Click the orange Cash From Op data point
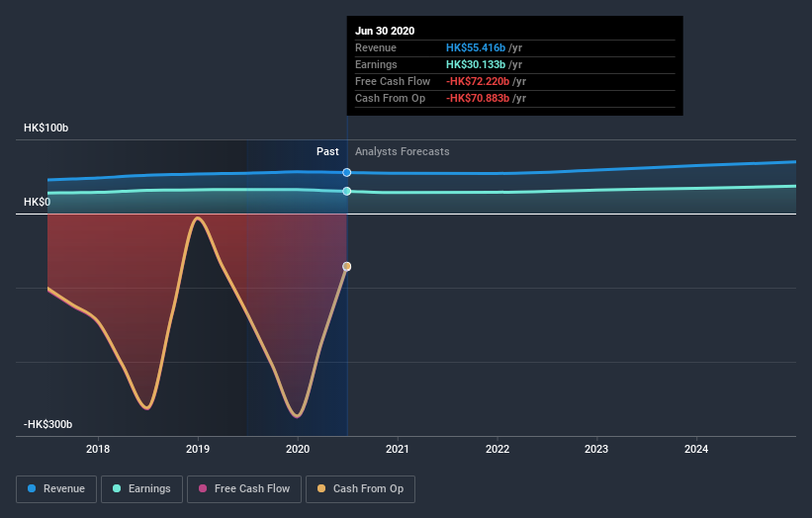This screenshot has height=518, width=812. 347,267
